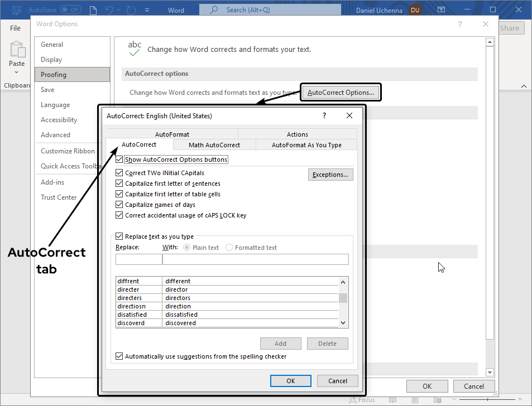532x406 pixels.
Task: Select Web Layout view icon
Action: point(437,399)
